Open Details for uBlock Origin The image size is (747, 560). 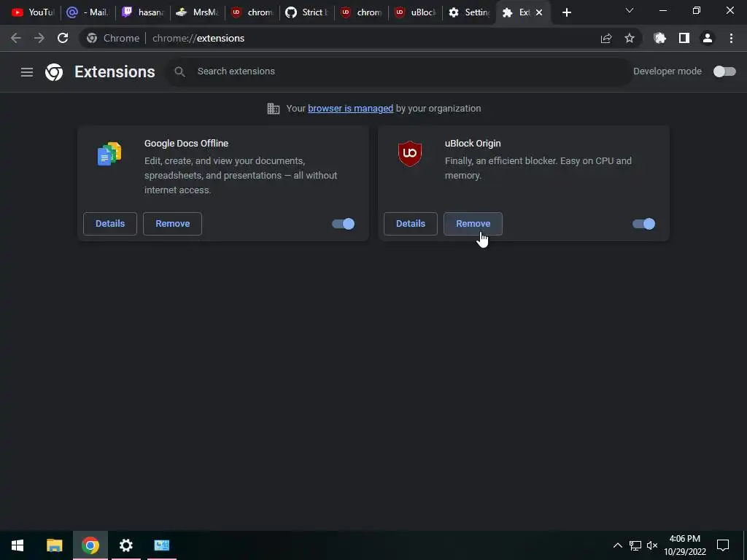pyautogui.click(x=411, y=224)
